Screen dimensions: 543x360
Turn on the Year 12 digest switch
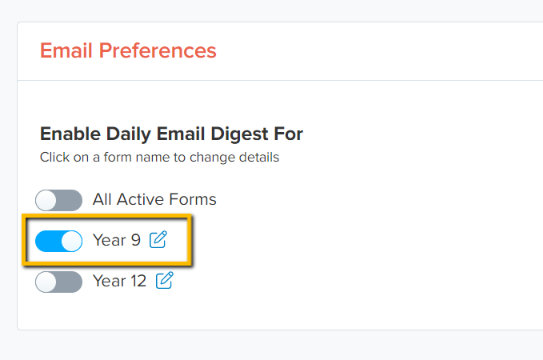[59, 282]
